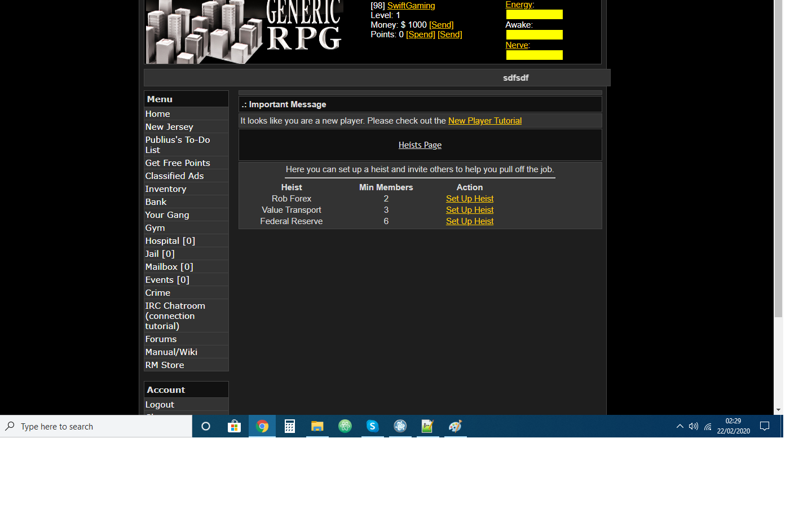Open File Explorer from the taskbar
The image size is (812, 508).
click(317, 427)
